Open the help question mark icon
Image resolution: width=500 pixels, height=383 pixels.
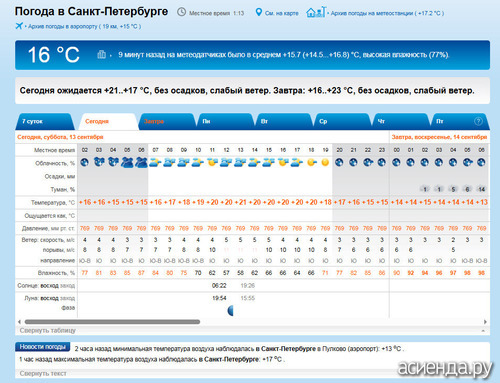click(x=478, y=121)
